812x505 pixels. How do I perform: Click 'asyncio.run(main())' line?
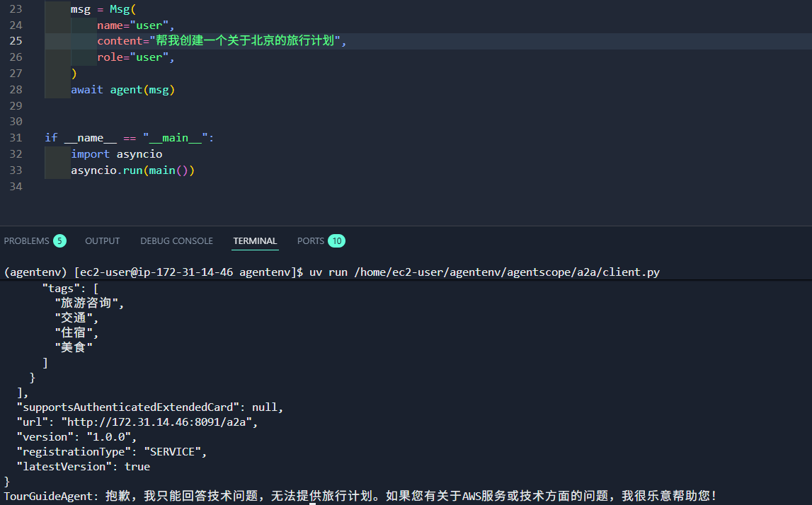132,170
